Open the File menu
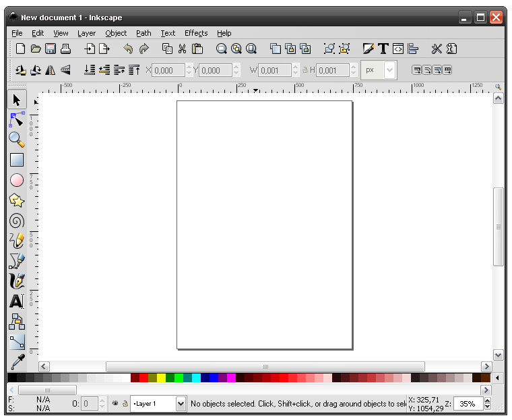This screenshot has height=420, width=512. click(17, 33)
